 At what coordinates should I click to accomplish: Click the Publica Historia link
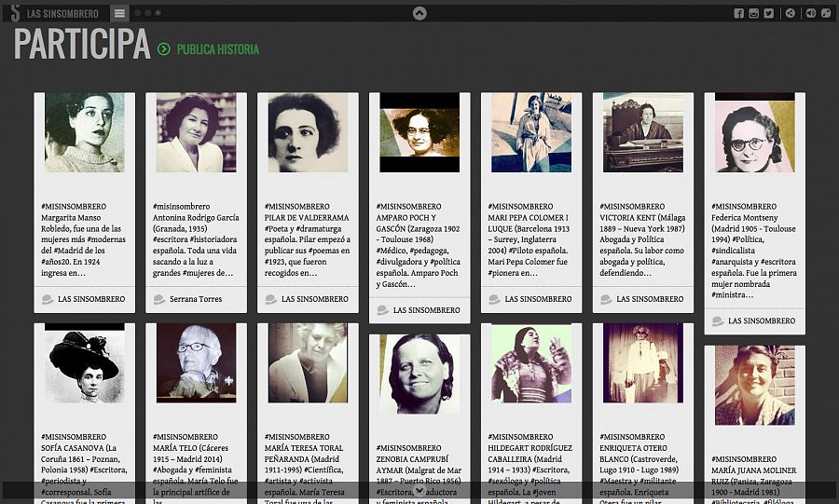point(217,49)
